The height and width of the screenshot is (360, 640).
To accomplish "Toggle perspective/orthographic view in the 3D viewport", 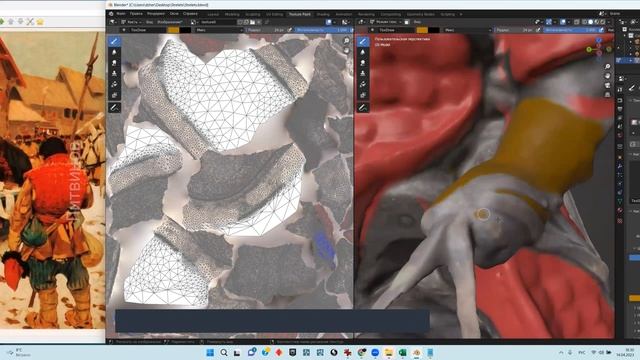I will click(x=608, y=94).
